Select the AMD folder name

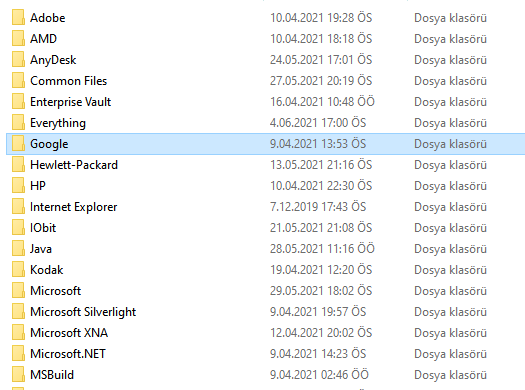44,39
